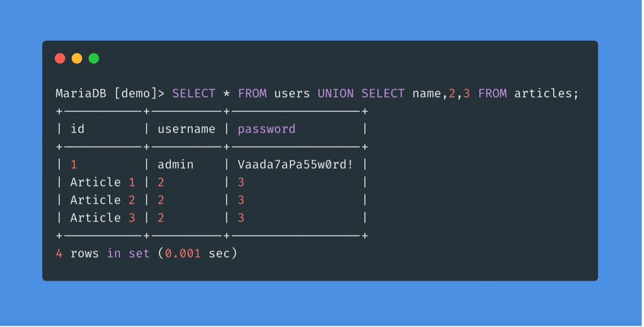The height and width of the screenshot is (327, 644).
Task: Click 'articles;' at the end of the query
Action: click(546, 94)
